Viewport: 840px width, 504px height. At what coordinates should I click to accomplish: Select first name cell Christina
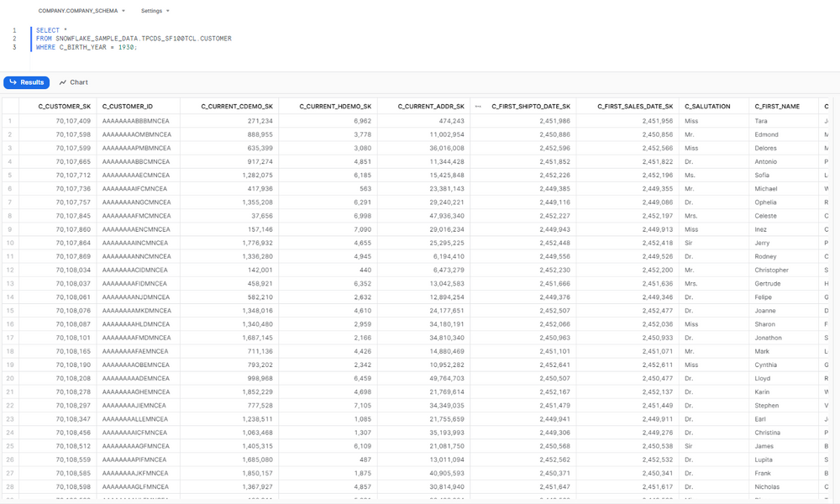pyautogui.click(x=768, y=433)
